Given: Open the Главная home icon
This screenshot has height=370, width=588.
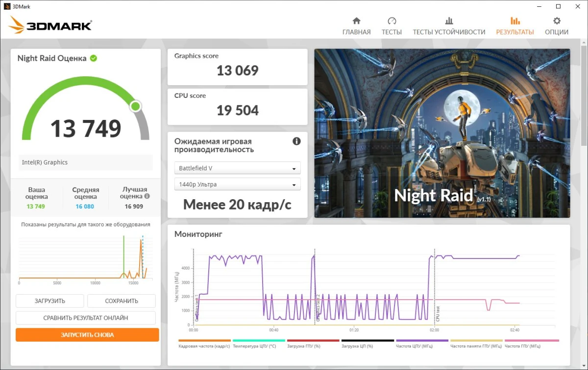Looking at the screenshot, I should click(356, 21).
